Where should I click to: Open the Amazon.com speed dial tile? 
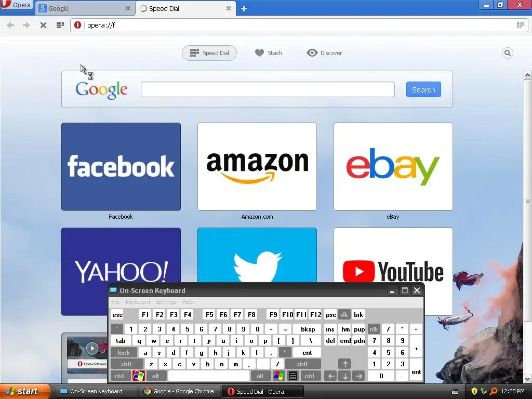point(257,167)
